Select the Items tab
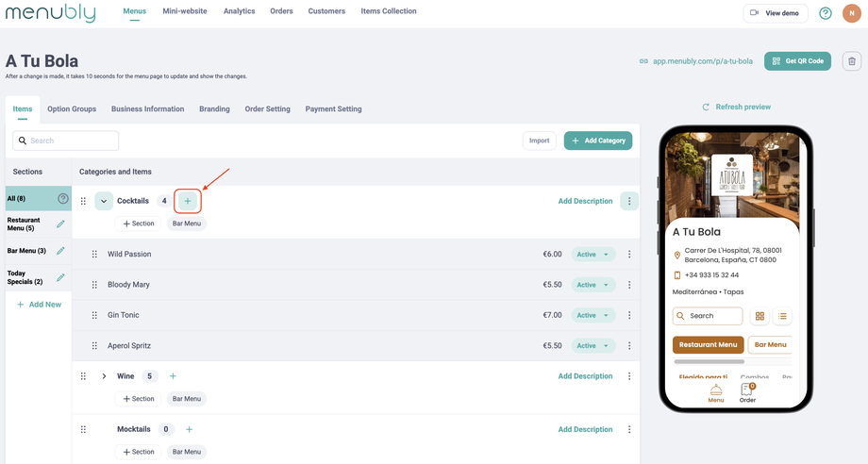This screenshot has height=464, width=868. (x=23, y=109)
